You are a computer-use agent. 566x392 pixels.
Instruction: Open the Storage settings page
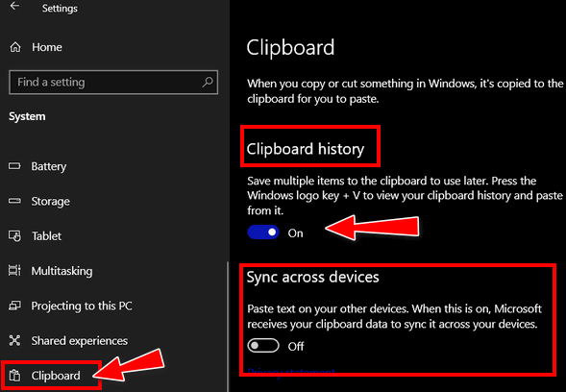click(50, 201)
